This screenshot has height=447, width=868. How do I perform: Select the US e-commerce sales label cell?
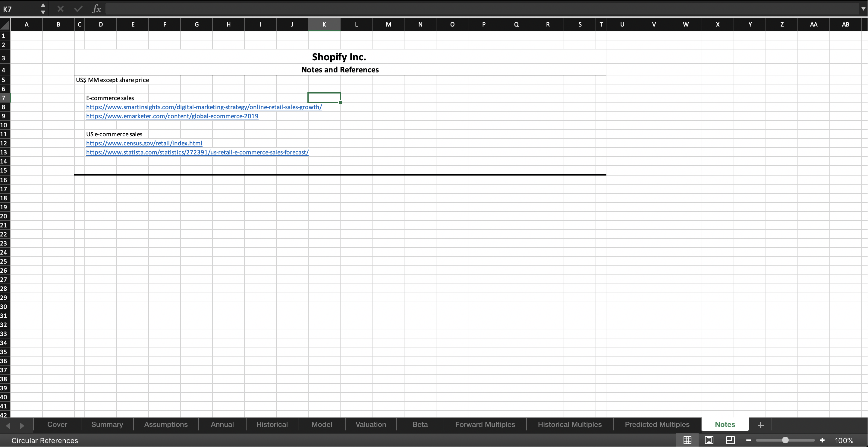coord(114,134)
